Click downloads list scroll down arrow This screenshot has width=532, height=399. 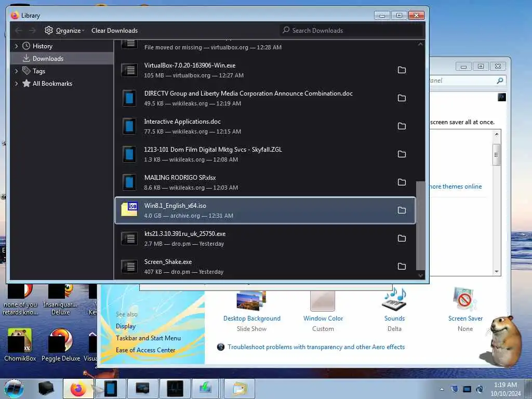tap(420, 275)
